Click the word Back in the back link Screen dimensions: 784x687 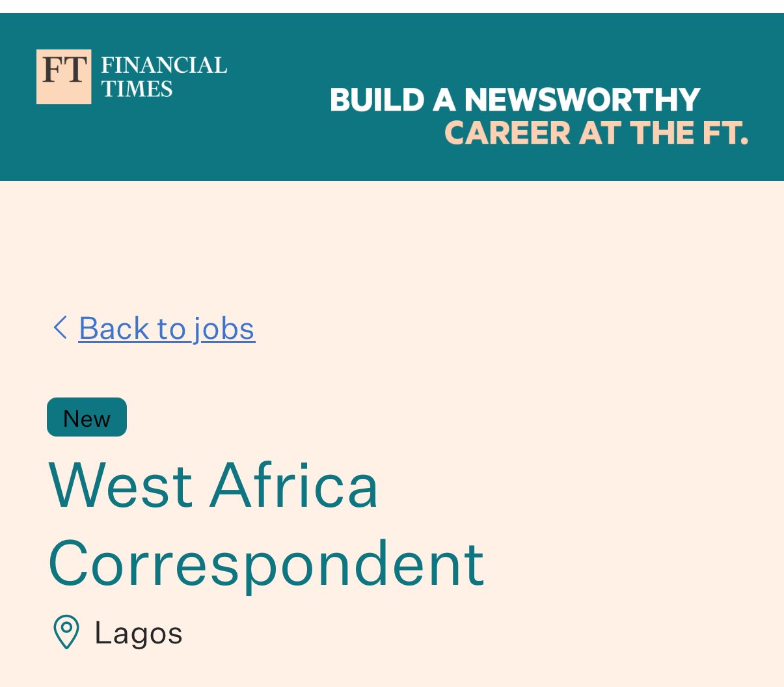[x=113, y=328]
